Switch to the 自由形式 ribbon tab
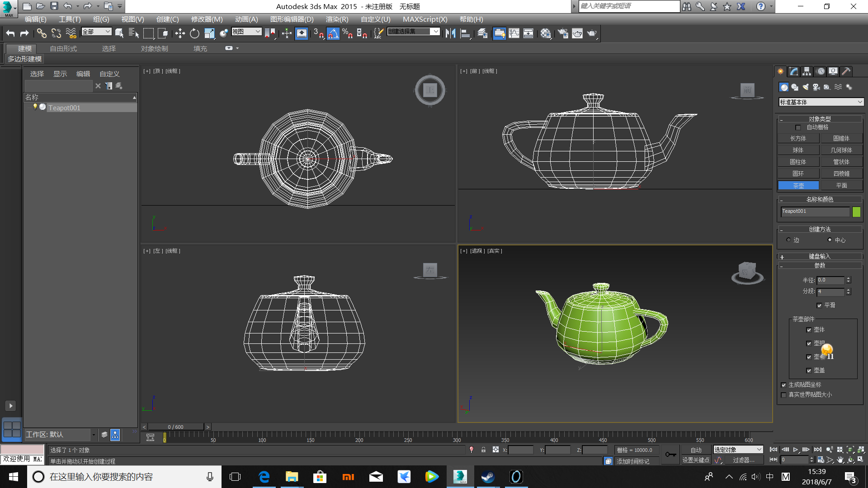The image size is (868, 488). pos(63,48)
